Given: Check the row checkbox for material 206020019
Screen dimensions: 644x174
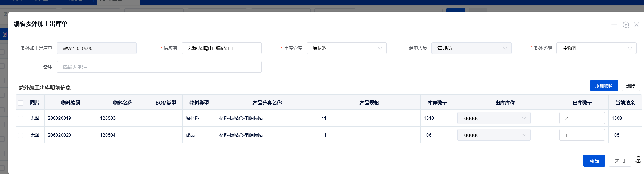Looking at the screenshot, I should [21, 118].
